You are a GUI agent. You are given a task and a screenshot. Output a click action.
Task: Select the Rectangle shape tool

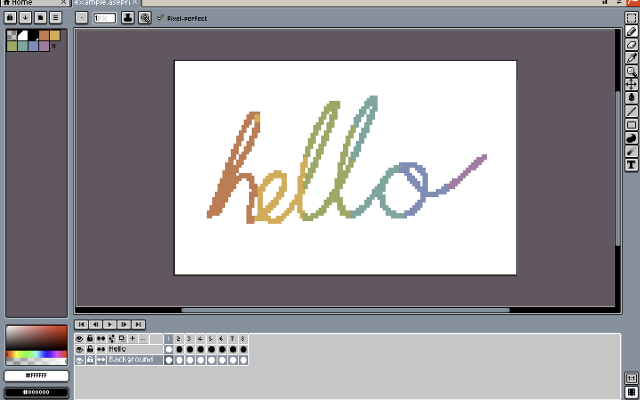(631, 125)
